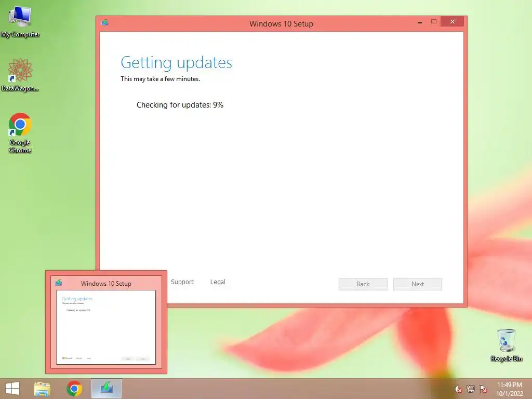Viewport: 532px width, 399px height.
Task: Open the network tray icon
Action: pos(471,389)
